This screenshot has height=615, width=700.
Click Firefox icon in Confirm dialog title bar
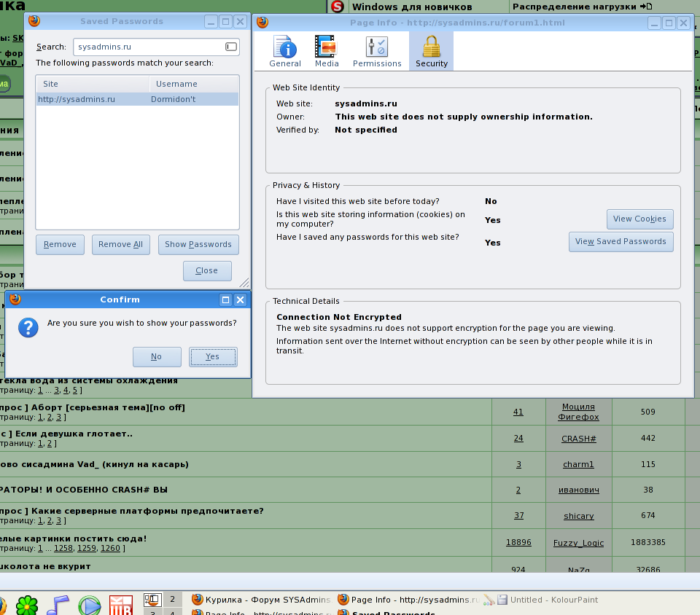click(15, 299)
